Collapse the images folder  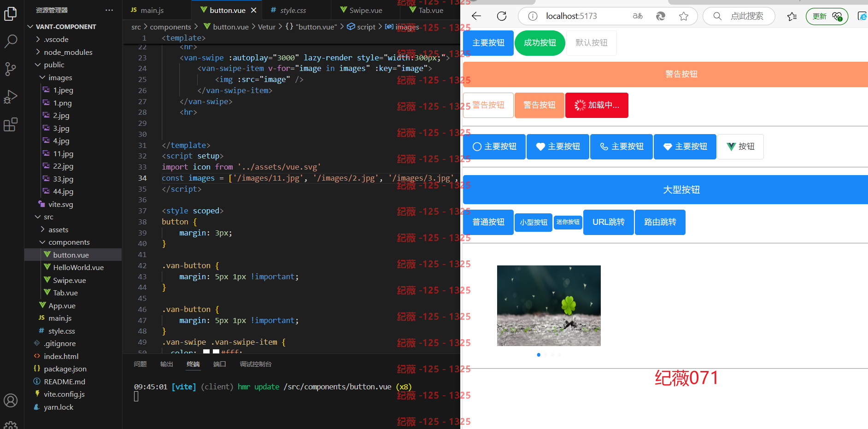[60, 78]
